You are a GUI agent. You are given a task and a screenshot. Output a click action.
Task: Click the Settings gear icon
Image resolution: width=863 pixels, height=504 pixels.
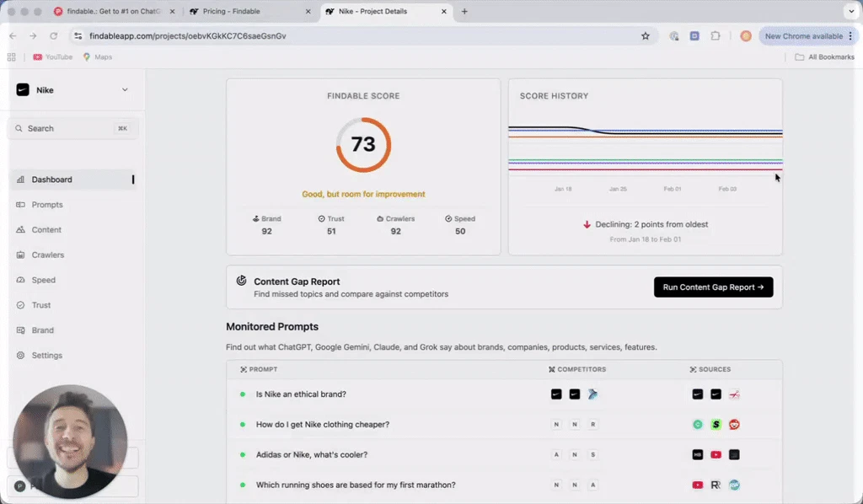click(x=20, y=356)
